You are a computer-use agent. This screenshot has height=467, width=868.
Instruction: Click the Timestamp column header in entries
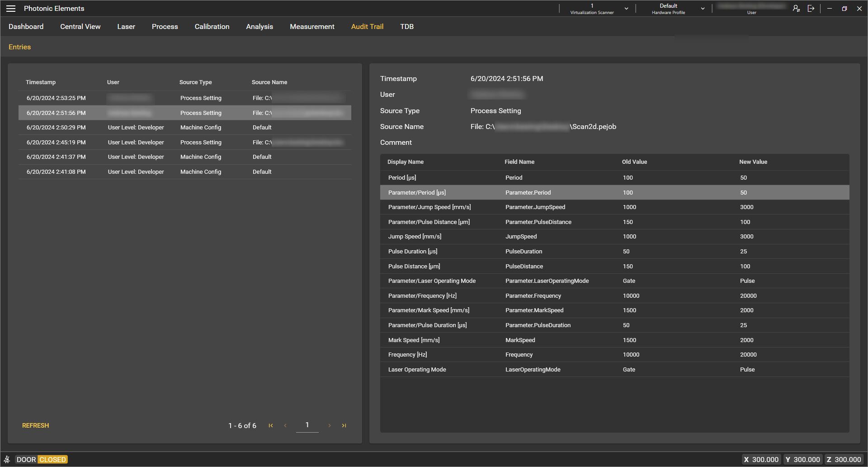(41, 82)
